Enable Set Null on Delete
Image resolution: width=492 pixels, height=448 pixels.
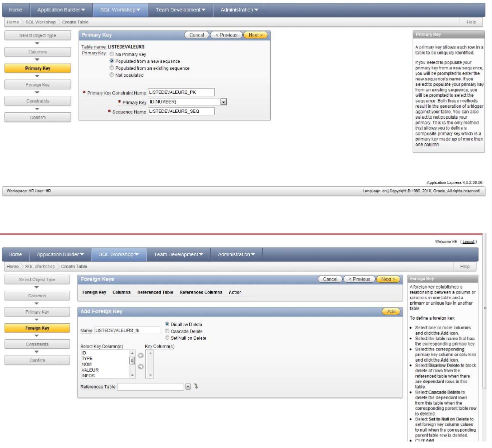[167, 338]
